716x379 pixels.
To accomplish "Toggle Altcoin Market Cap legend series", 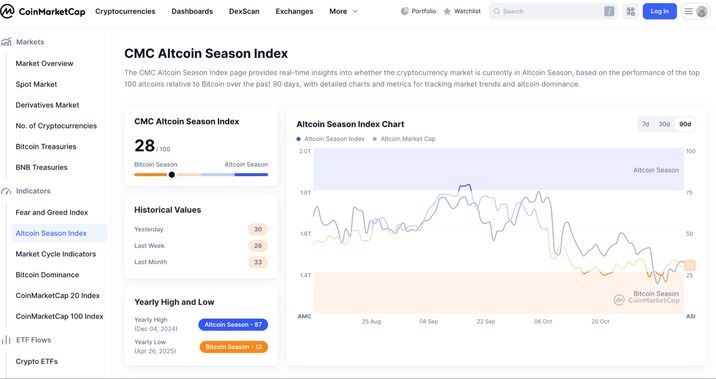I will 404,139.
